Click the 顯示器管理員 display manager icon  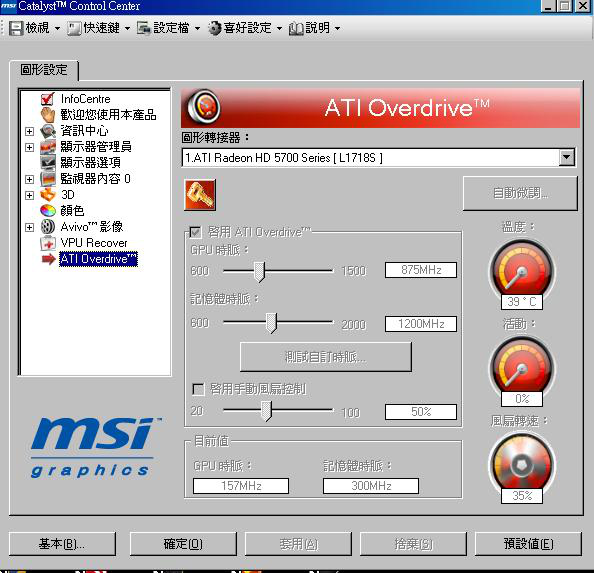pos(48,147)
